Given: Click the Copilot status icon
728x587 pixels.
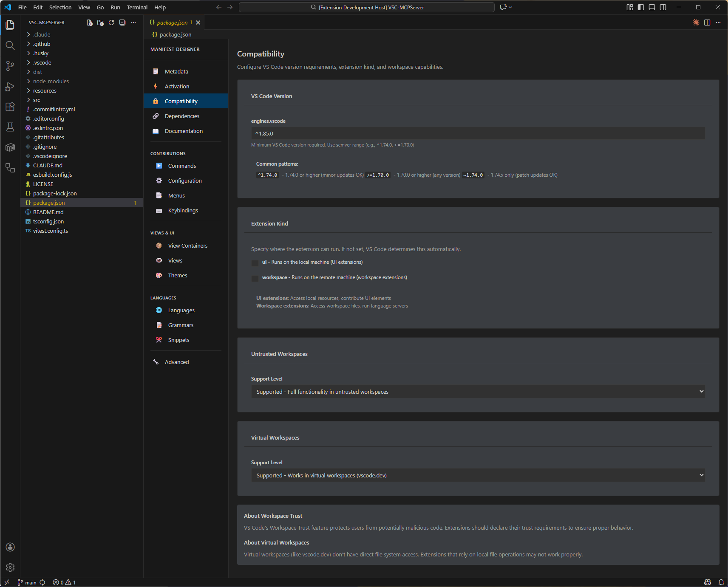Looking at the screenshot, I should [x=708, y=582].
